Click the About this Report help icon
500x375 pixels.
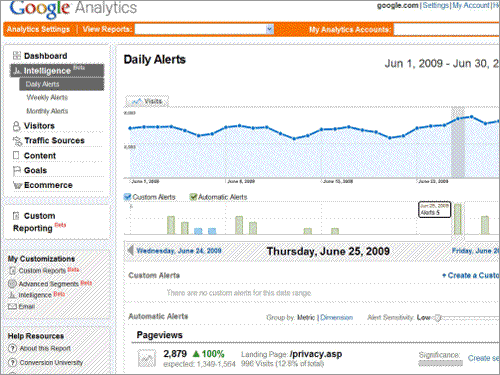pos(12,348)
